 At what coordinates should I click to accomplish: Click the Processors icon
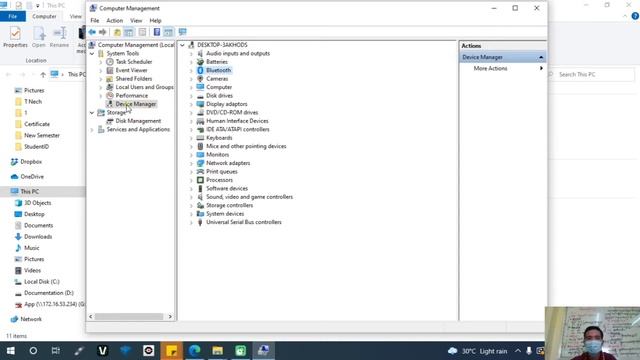tap(200, 180)
